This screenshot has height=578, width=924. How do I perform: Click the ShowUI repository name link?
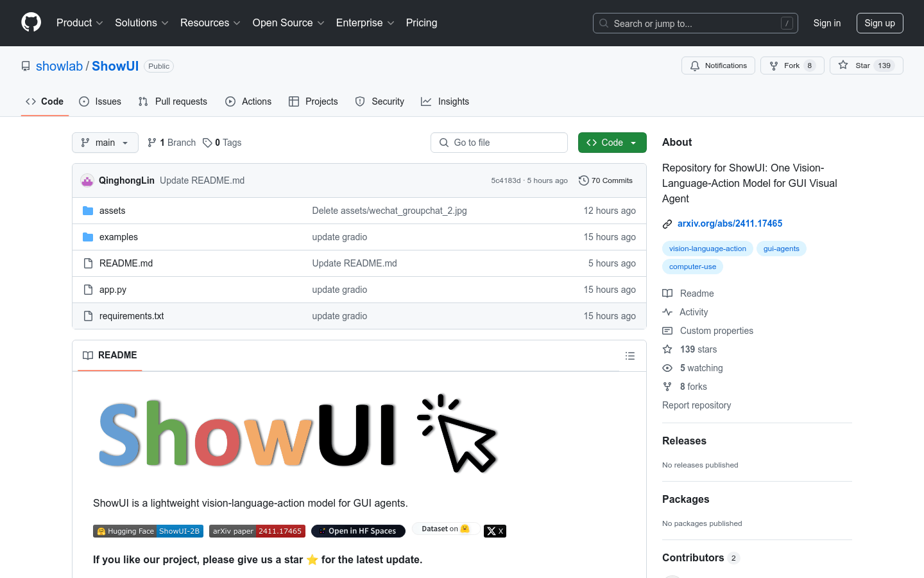(x=115, y=66)
